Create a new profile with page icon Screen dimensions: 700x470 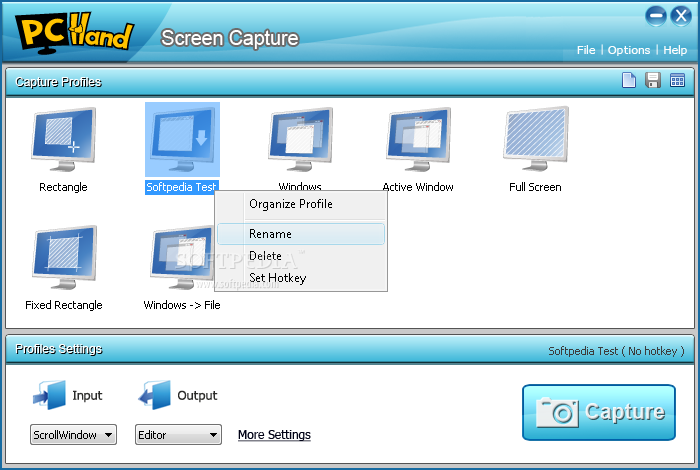(x=629, y=80)
